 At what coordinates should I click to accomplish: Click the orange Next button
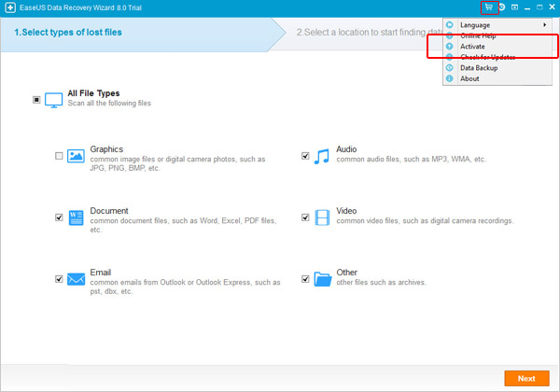(526, 378)
